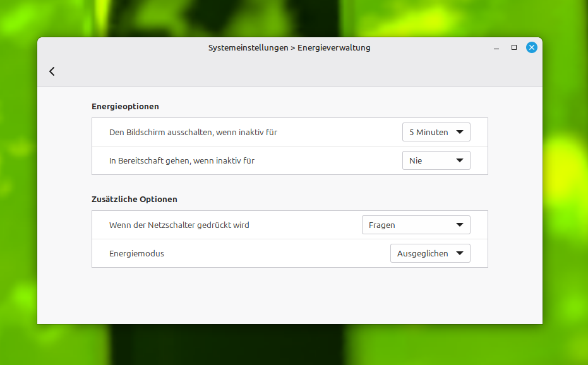
Task: Click the dropdown arrow next to Nie
Action: coord(462,160)
